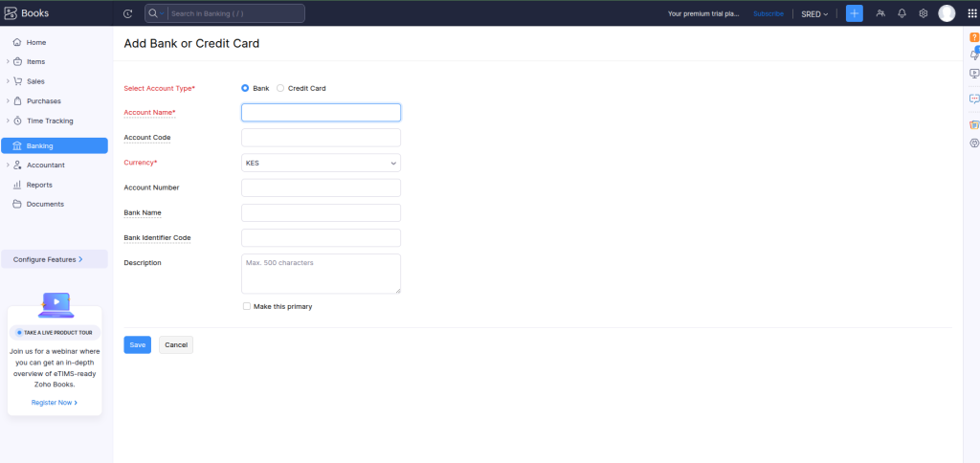Click the Accountant person icon
Image resolution: width=980 pixels, height=463 pixels.
(17, 165)
